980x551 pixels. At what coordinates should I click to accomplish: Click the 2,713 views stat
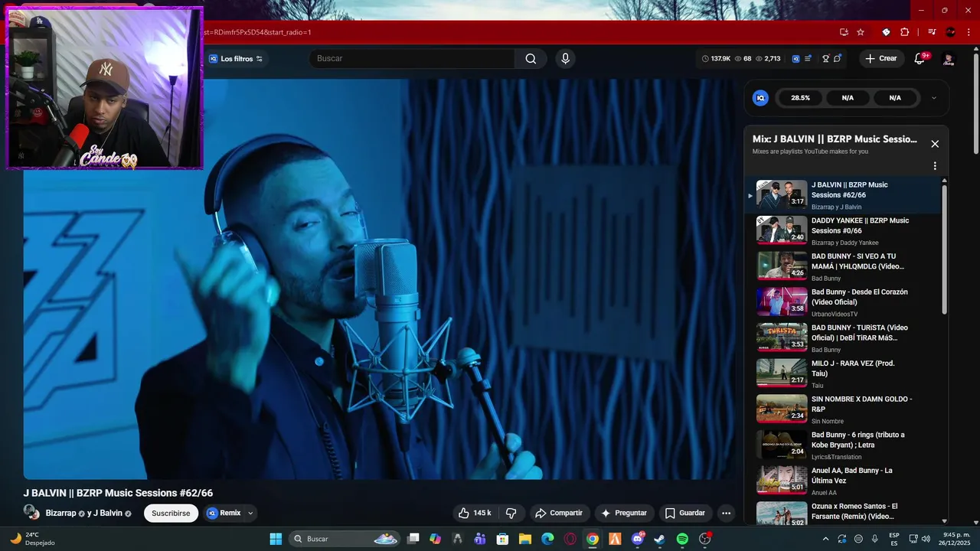pyautogui.click(x=768, y=59)
